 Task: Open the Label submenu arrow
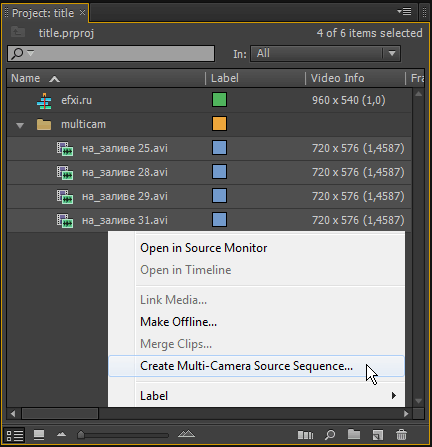pos(394,396)
